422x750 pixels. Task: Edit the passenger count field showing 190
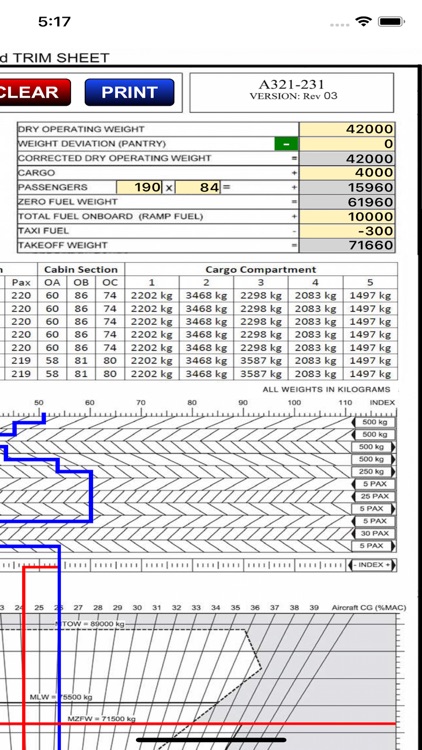(139, 187)
